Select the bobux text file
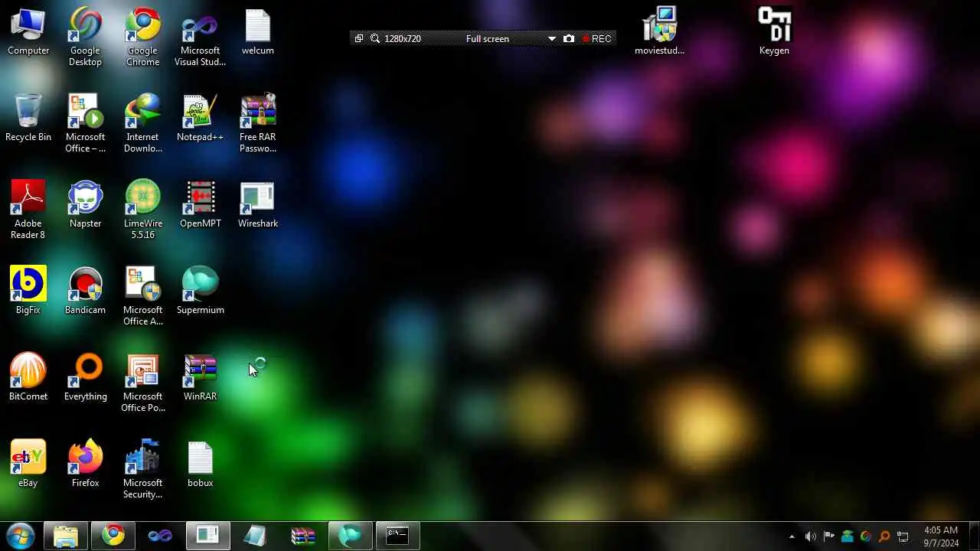 [200, 465]
